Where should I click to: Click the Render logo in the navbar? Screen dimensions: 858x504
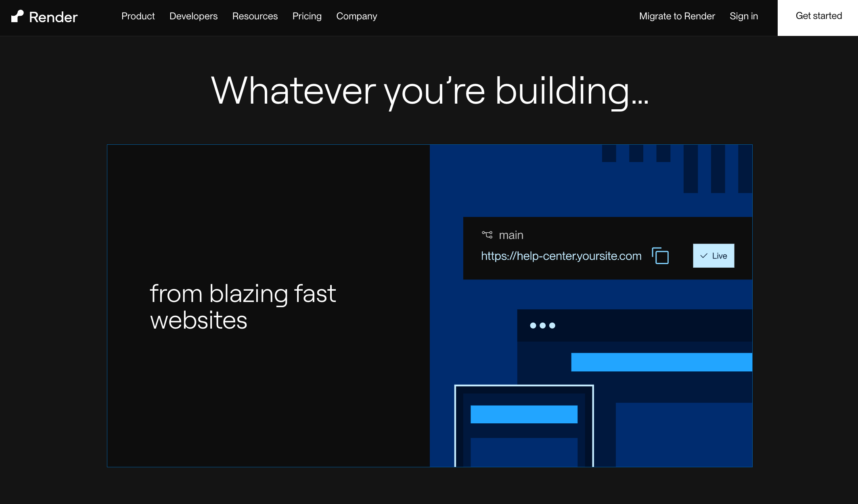tap(44, 17)
